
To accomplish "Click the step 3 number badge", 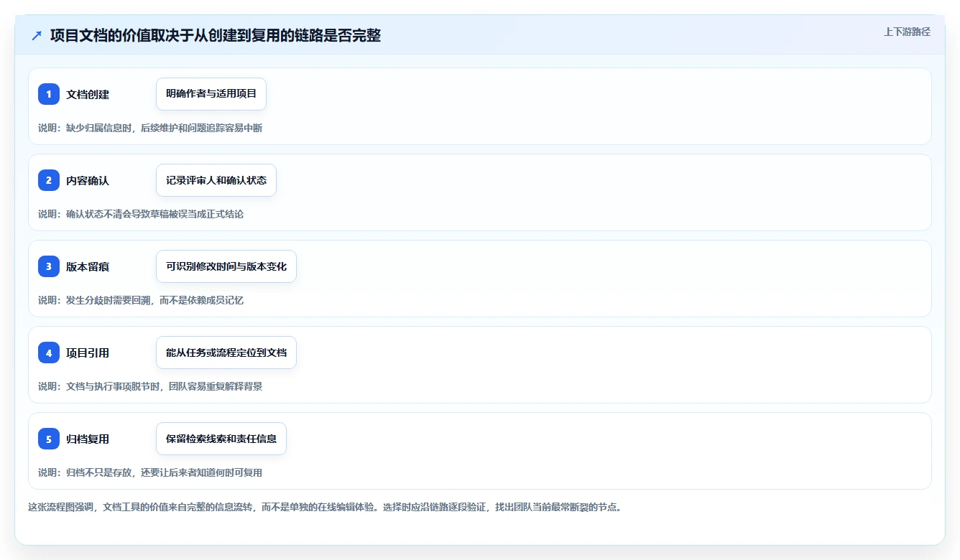I will [49, 266].
